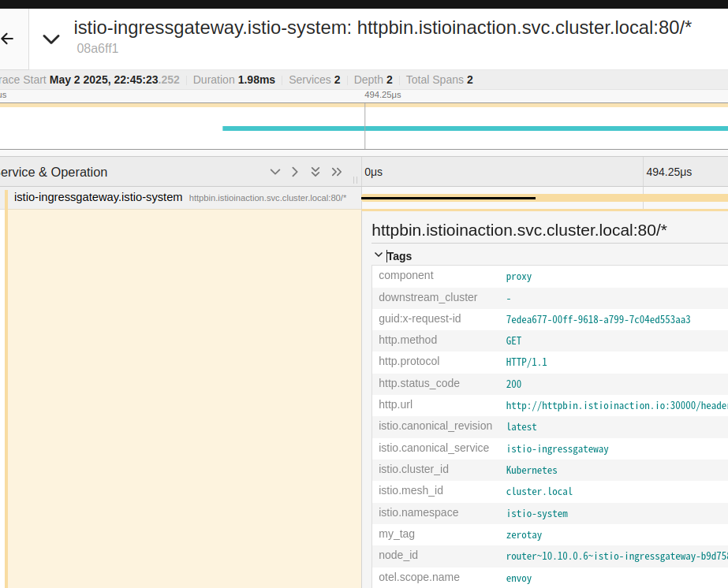Go back using the left arrow icon
The image size is (728, 588).
[x=7, y=39]
